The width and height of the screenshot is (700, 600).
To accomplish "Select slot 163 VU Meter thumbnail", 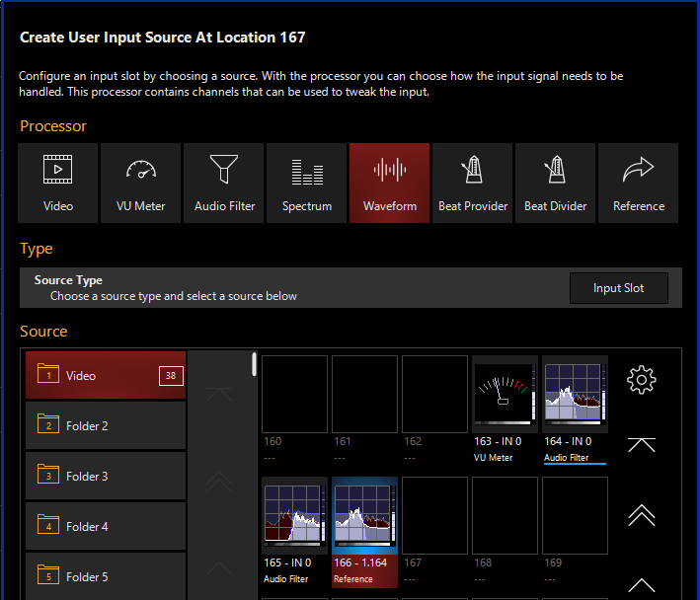I will coord(505,395).
